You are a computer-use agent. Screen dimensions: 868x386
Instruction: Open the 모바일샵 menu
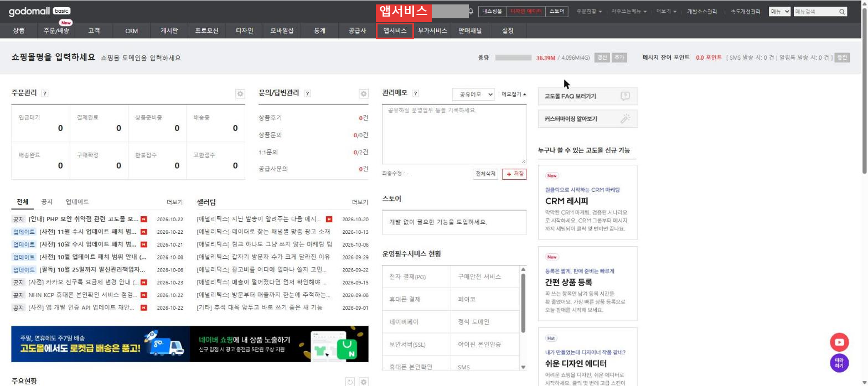point(282,31)
